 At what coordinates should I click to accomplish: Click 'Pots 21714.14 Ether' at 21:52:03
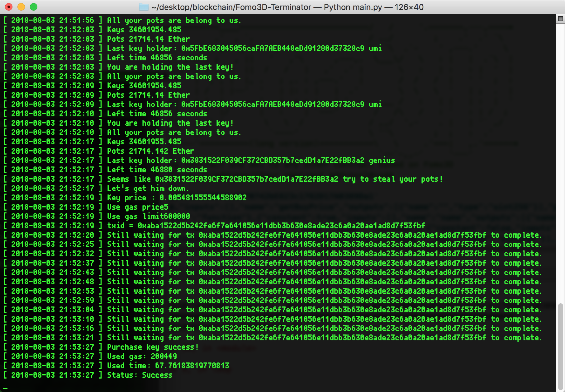97,39
